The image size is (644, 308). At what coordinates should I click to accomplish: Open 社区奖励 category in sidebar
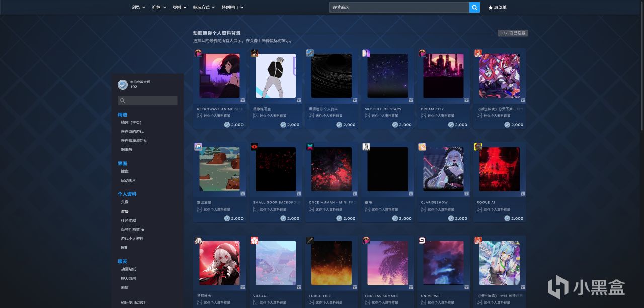click(x=128, y=220)
